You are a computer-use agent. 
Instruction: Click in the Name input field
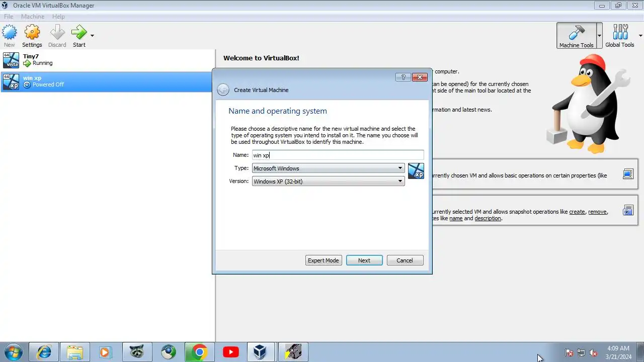click(x=338, y=155)
